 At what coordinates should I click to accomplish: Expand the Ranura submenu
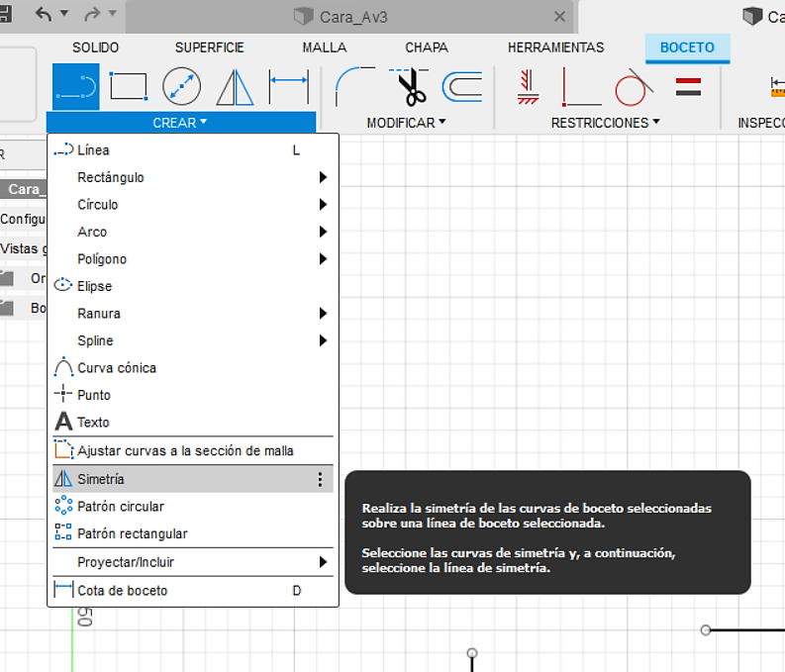click(x=193, y=313)
